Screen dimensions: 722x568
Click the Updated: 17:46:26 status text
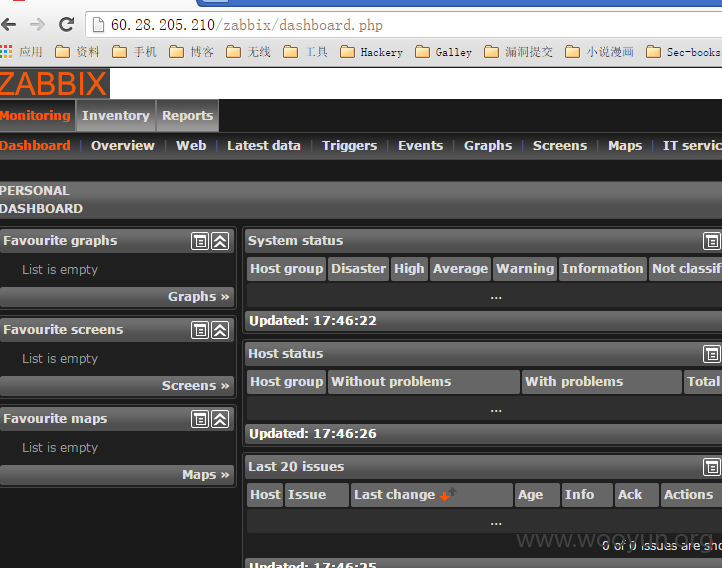click(x=313, y=434)
